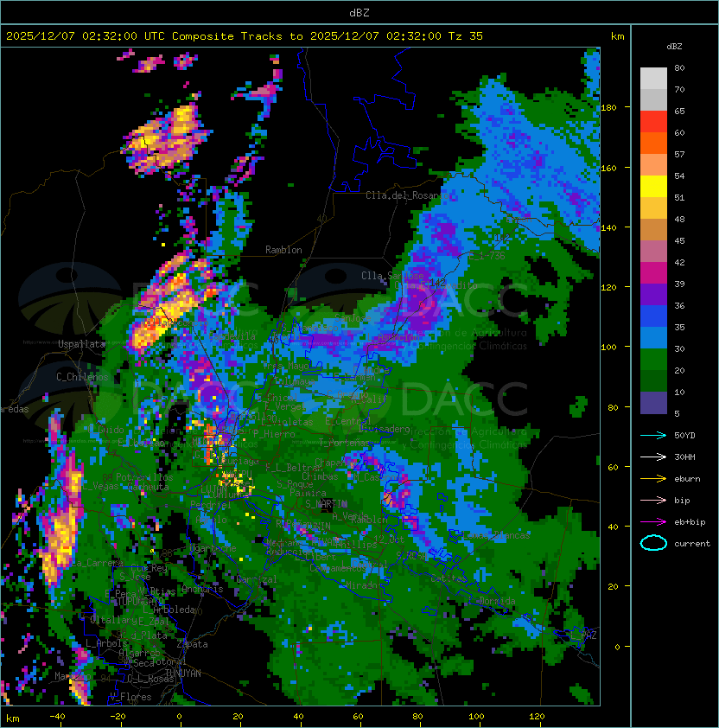This screenshot has width=719, height=728.
Task: Click the 'Carrizal' place label
Action: click(x=256, y=579)
